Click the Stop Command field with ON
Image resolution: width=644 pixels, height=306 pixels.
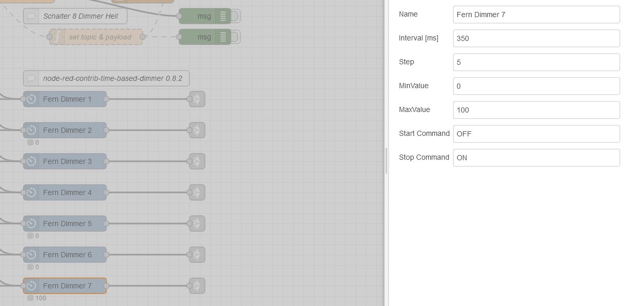coord(536,158)
